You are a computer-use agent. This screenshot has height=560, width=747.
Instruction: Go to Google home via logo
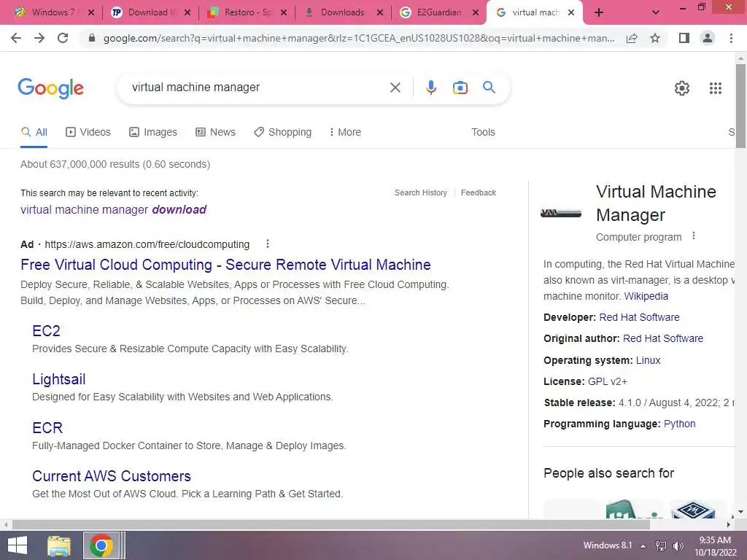(51, 88)
